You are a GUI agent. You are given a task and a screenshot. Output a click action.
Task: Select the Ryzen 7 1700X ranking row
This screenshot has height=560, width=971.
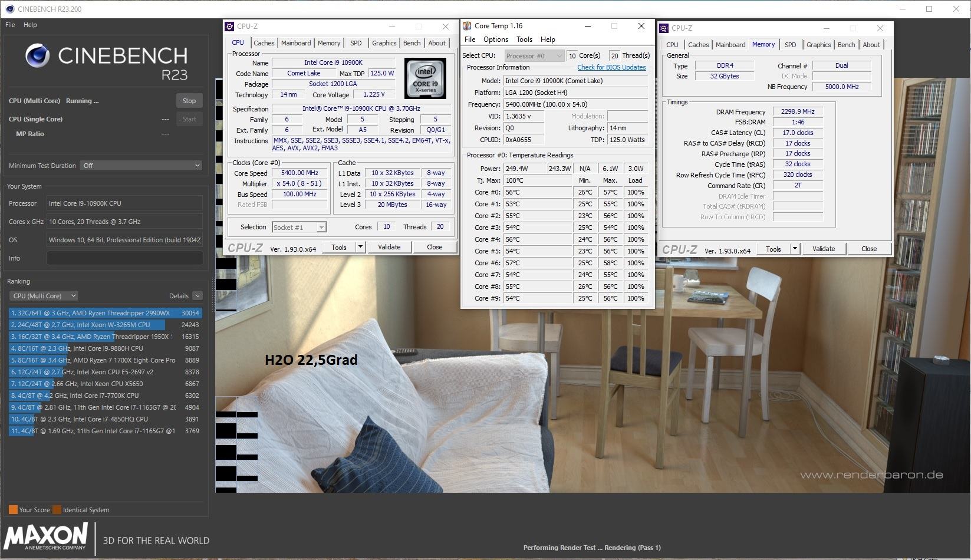coord(105,360)
